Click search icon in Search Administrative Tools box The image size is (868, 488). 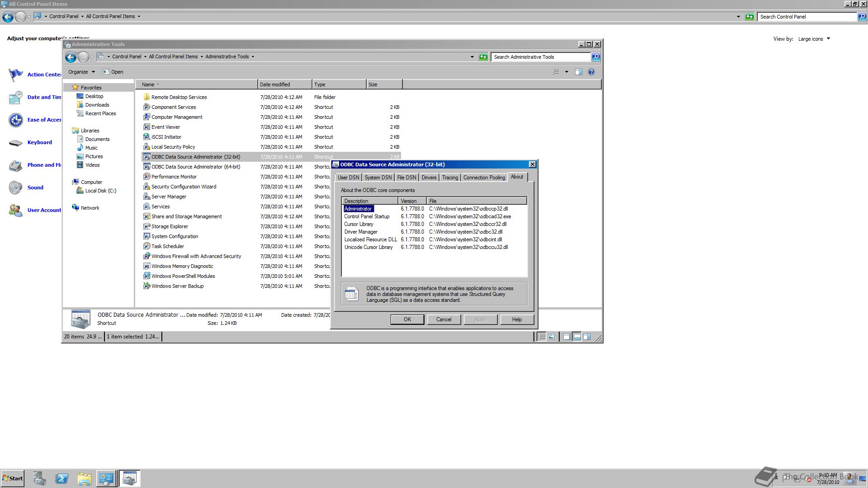pos(595,57)
